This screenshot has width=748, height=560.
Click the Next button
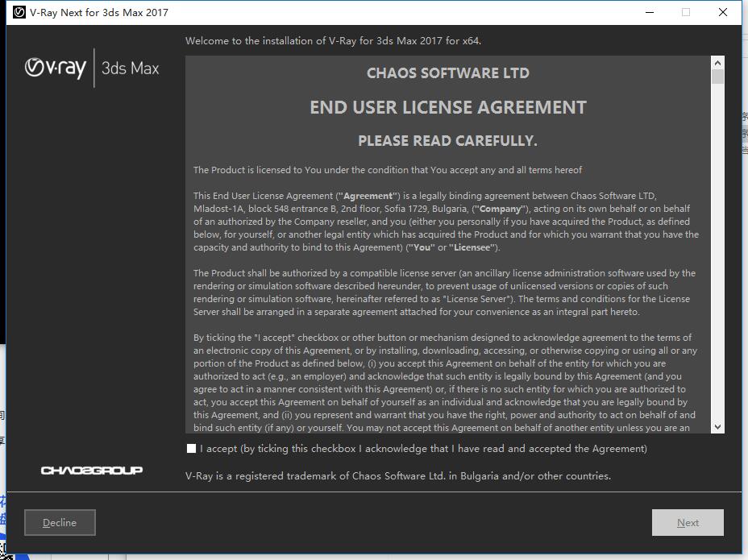688,522
